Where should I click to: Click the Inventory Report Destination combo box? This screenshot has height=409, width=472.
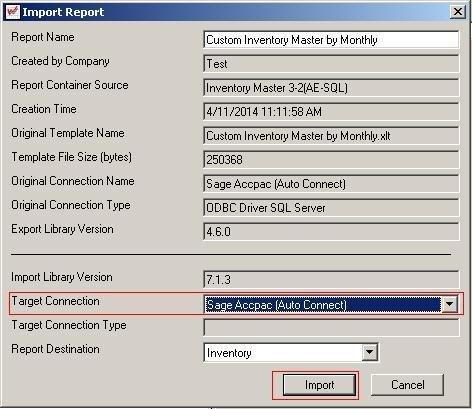pyautogui.click(x=291, y=352)
